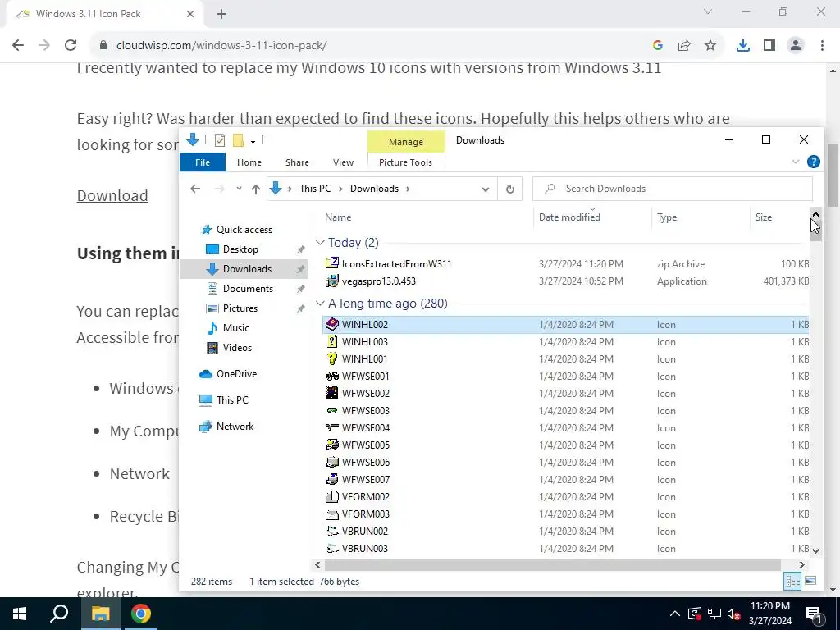Open the notification center icon
The height and width of the screenshot is (630, 840).
pos(814,614)
